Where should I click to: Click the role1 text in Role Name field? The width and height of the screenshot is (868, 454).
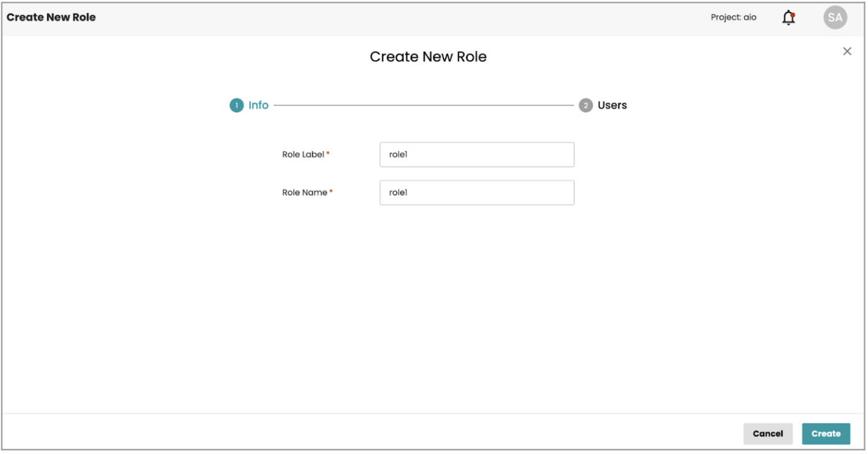pyautogui.click(x=396, y=192)
